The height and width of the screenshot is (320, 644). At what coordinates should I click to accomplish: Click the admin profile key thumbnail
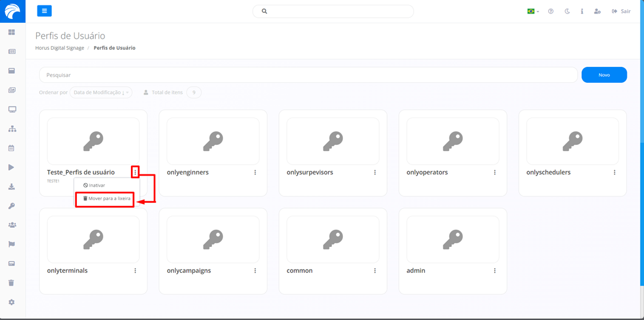453,240
